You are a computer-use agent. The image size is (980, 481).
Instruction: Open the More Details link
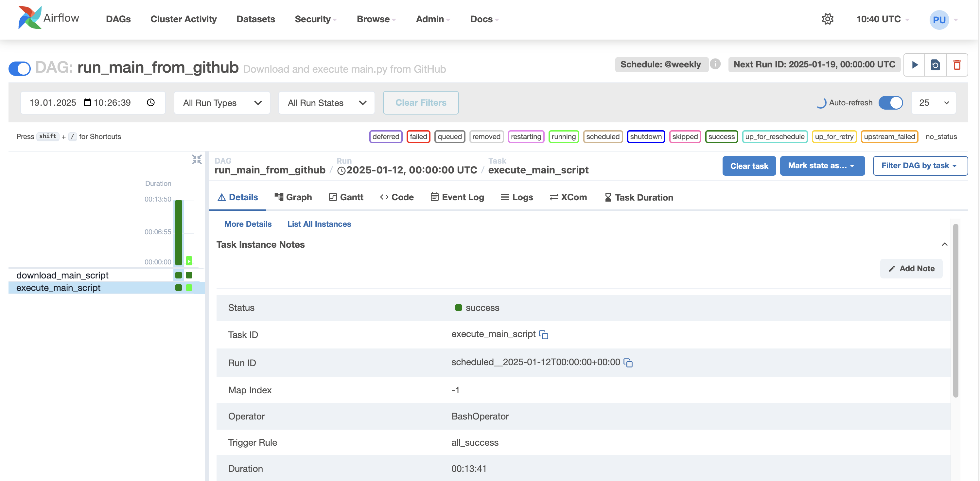(248, 224)
